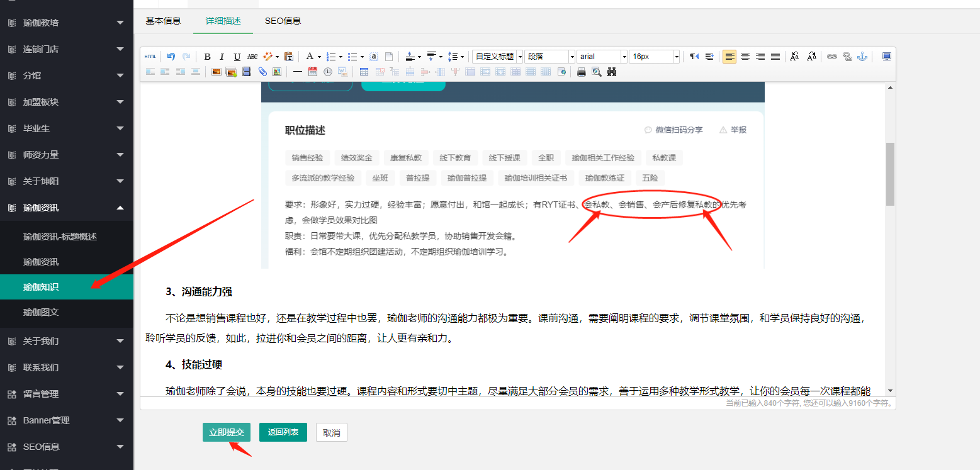980x470 pixels.
Task: Expand the 关于我们 sidebar menu
Action: point(66,341)
